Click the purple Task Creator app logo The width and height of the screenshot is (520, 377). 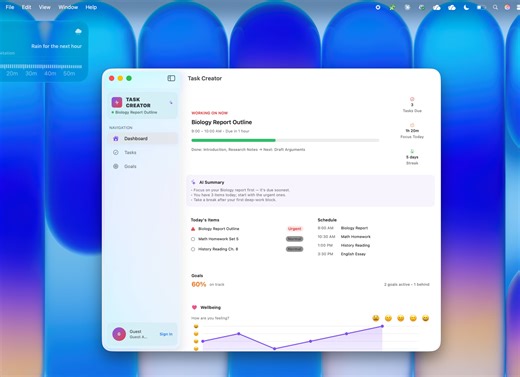[x=117, y=102]
